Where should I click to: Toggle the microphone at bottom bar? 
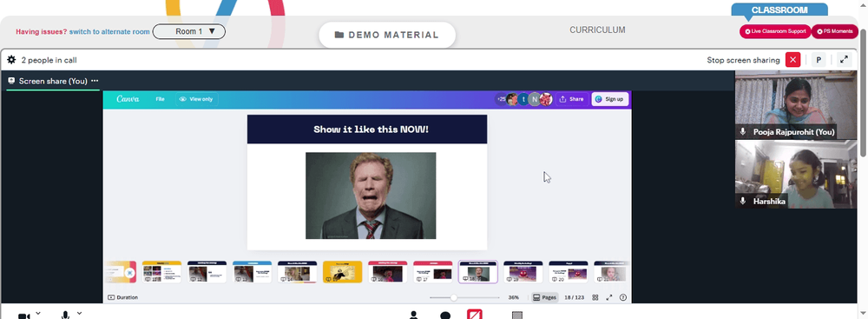click(65, 316)
